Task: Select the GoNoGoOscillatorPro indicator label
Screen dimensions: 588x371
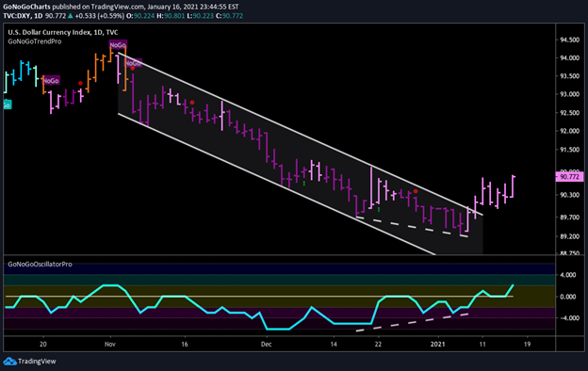Action: (40, 265)
